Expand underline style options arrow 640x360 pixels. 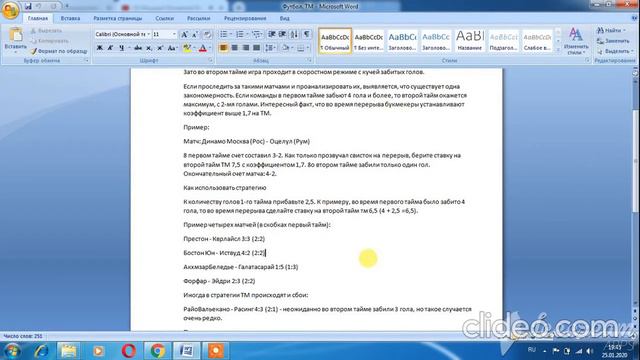tap(129, 48)
